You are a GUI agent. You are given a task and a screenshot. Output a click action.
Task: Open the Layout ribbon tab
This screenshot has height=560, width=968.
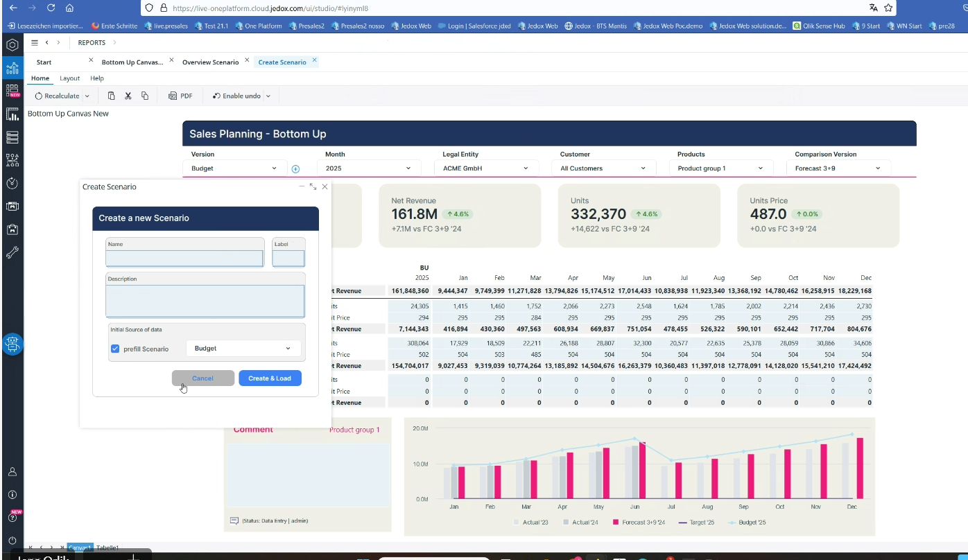[x=69, y=78]
